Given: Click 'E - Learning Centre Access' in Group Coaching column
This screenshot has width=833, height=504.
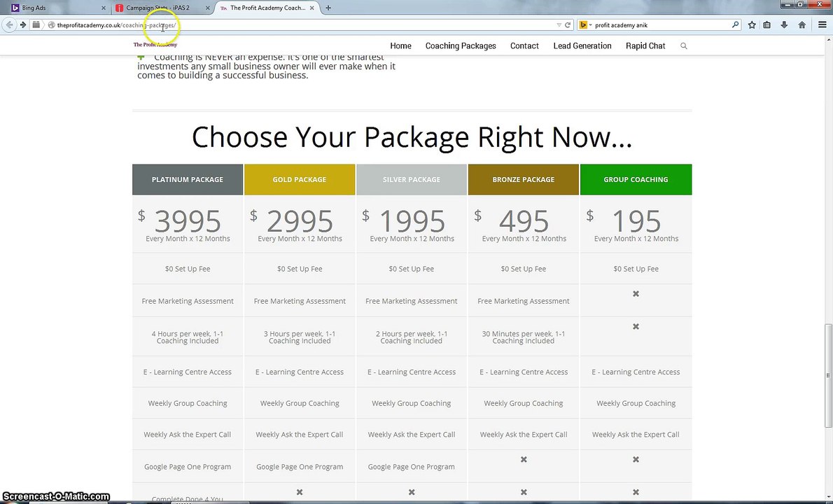Looking at the screenshot, I should click(x=636, y=372).
